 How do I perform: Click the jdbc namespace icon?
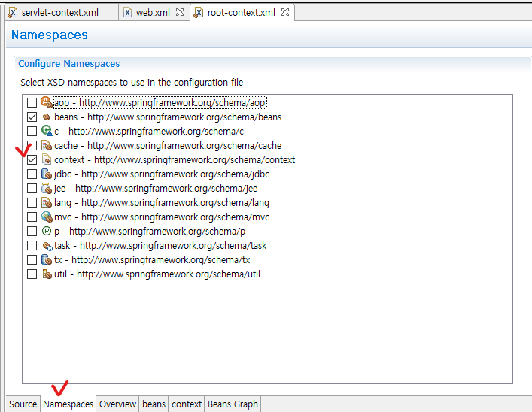click(x=45, y=174)
